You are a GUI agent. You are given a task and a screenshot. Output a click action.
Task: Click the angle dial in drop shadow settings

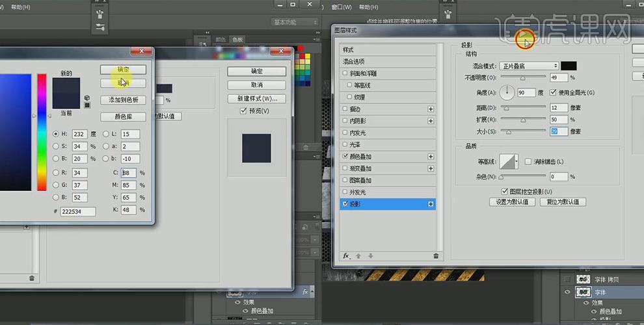pyautogui.click(x=507, y=92)
